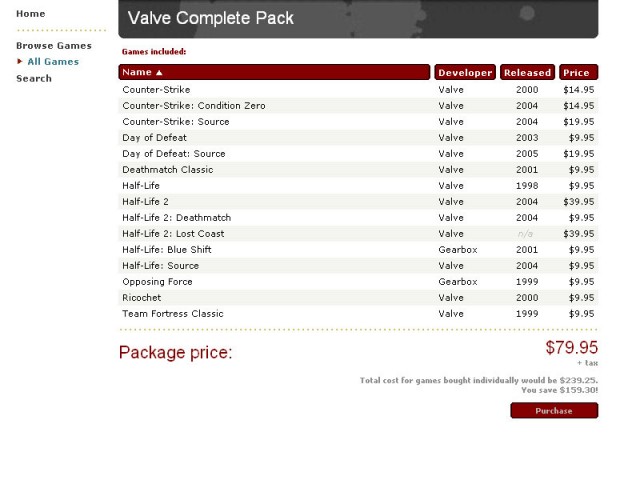The width and height of the screenshot is (640, 480).
Task: Open the All Games link
Action: [x=53, y=62]
